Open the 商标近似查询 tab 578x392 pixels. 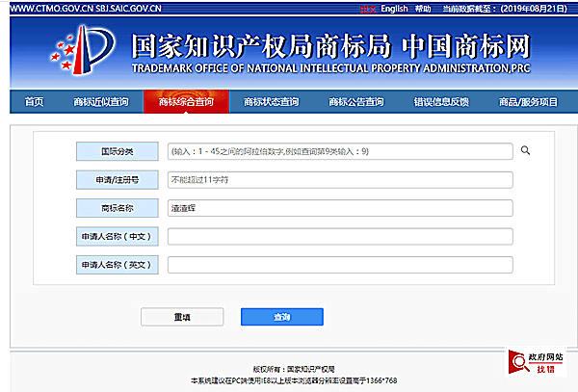point(101,102)
